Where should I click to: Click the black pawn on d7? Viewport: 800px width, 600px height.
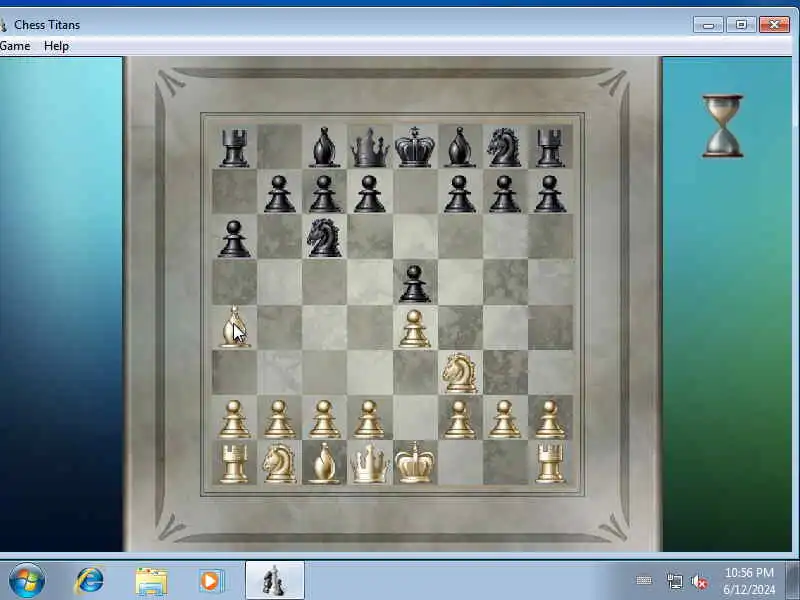pyautogui.click(x=369, y=194)
